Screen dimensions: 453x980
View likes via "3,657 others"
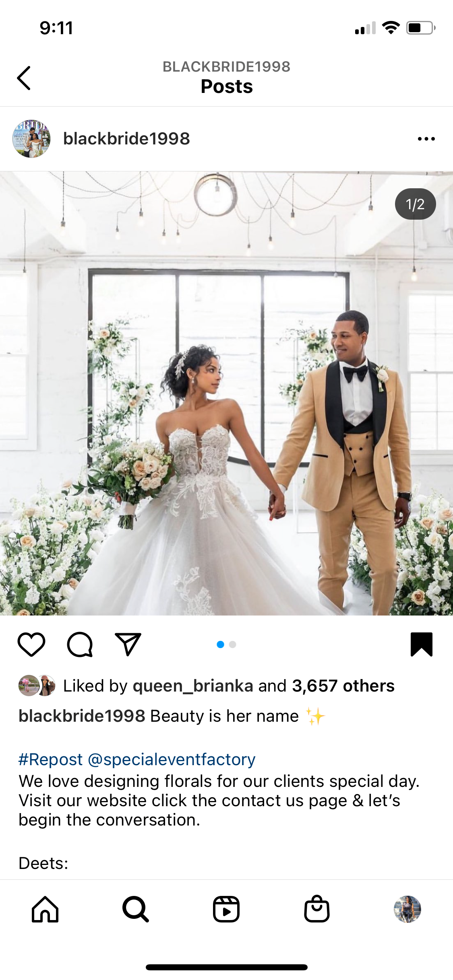[x=343, y=686]
